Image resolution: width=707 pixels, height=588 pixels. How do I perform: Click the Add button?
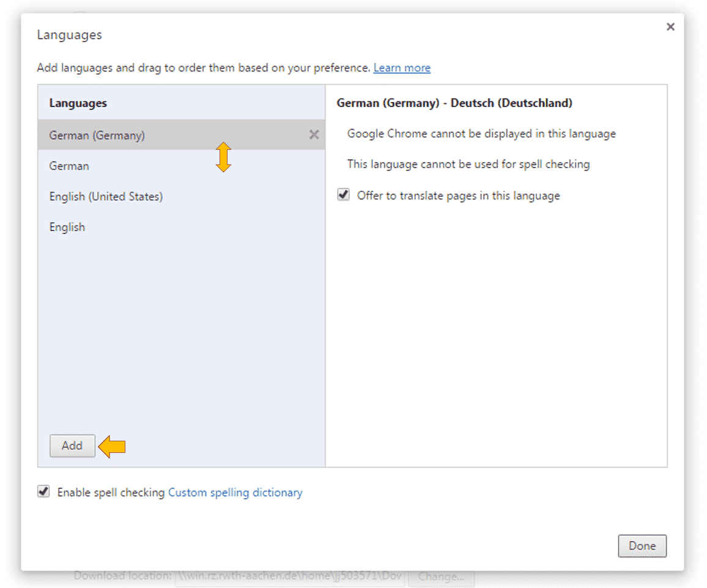[72, 446]
